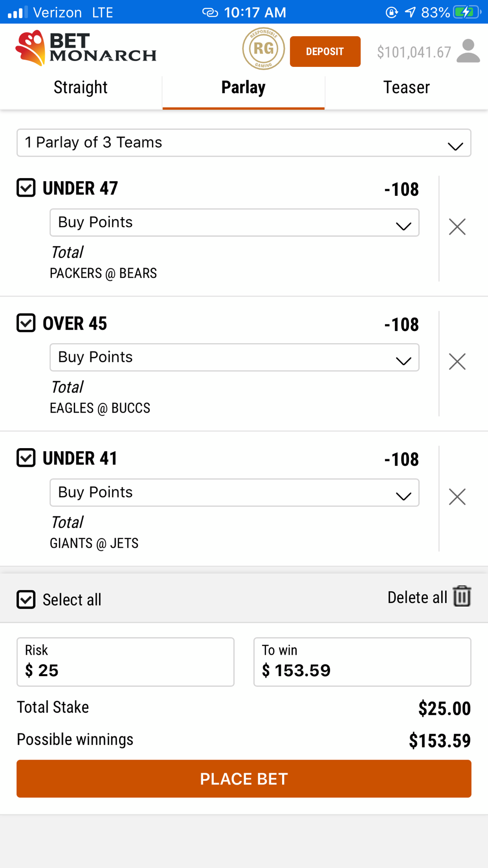Uncheck the Over 45 selection checkbox
Image resolution: width=488 pixels, height=868 pixels.
pyautogui.click(x=26, y=323)
